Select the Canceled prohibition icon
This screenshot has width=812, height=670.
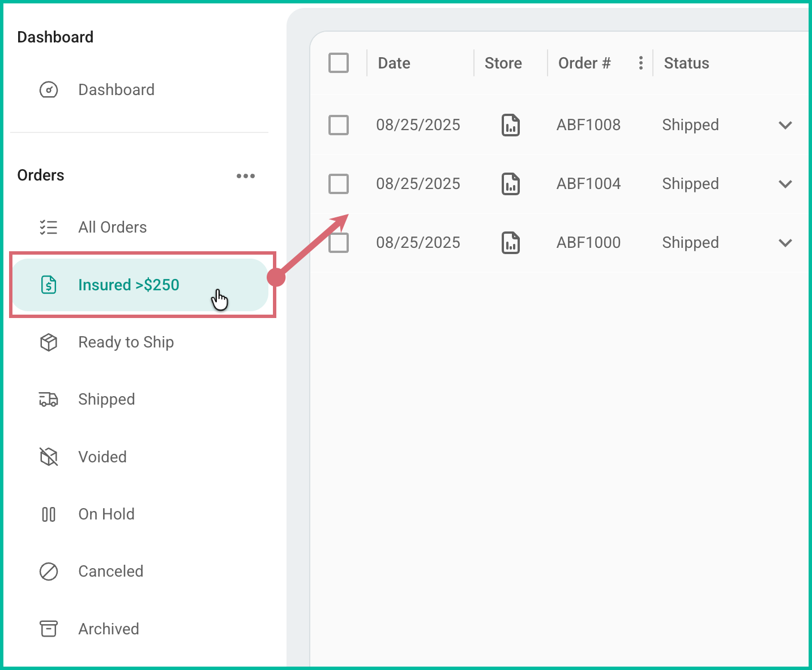click(x=49, y=572)
